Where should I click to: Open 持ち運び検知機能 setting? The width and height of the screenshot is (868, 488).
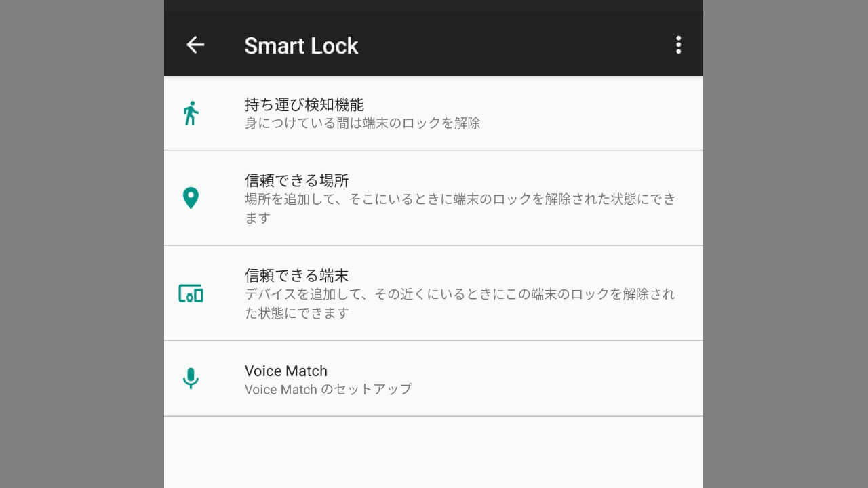304,104
